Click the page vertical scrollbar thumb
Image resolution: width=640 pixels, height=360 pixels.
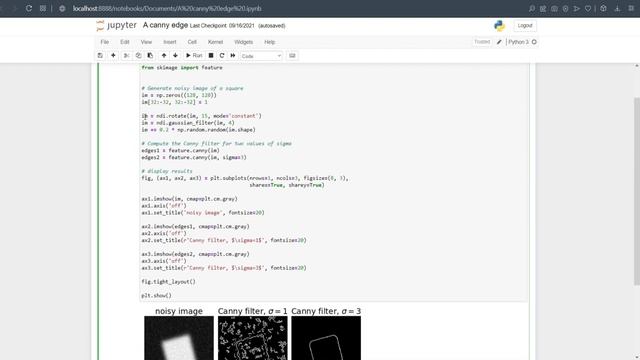(x=637, y=191)
